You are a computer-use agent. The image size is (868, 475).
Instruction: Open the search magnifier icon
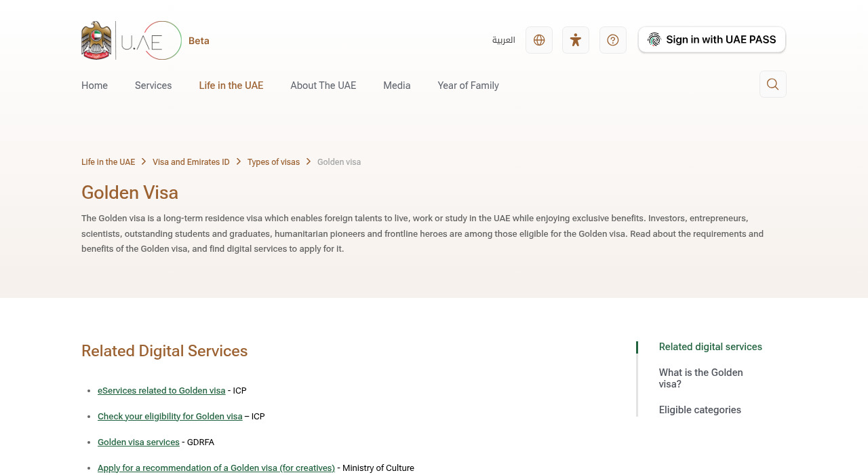773,84
